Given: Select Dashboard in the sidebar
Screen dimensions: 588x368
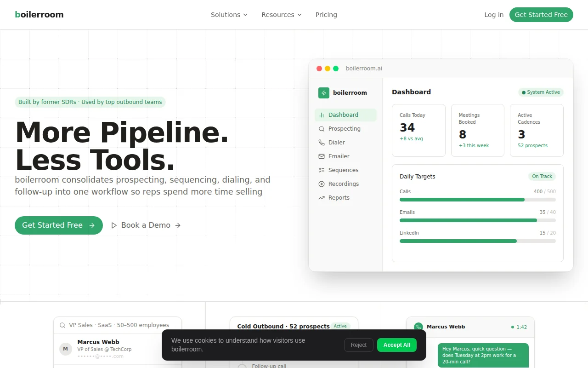Looking at the screenshot, I should point(345,115).
